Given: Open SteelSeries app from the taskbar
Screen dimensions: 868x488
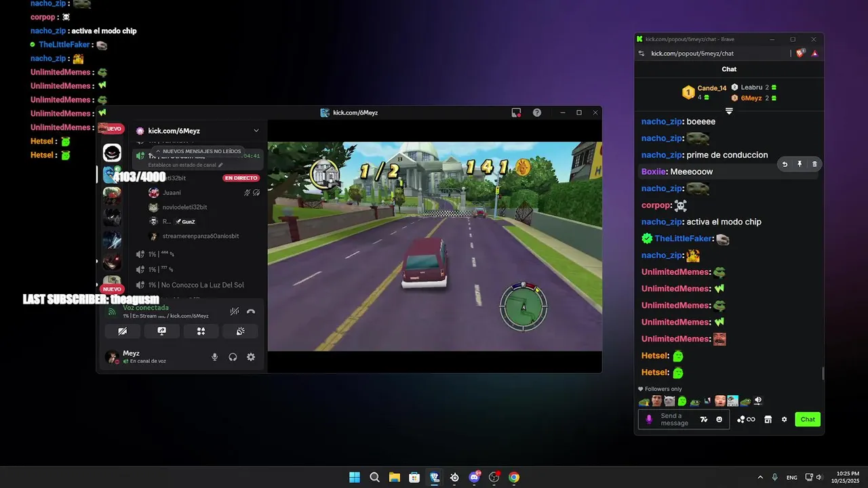Looking at the screenshot, I should click(x=454, y=477).
